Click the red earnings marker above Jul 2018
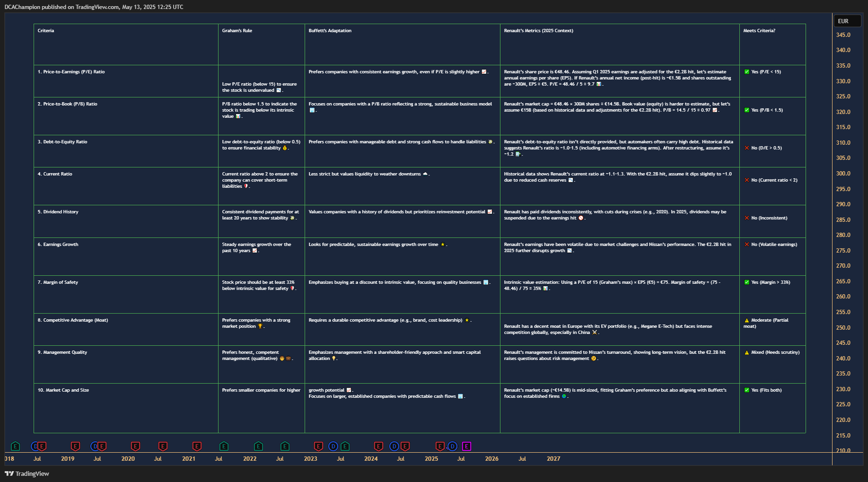This screenshot has height=482, width=868. point(42,446)
